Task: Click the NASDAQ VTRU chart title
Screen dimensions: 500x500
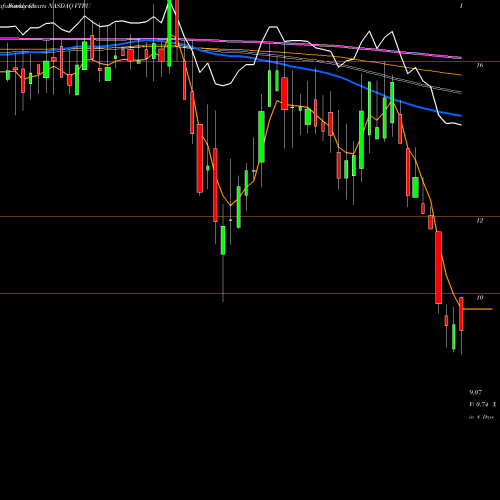Action: tap(69, 6)
